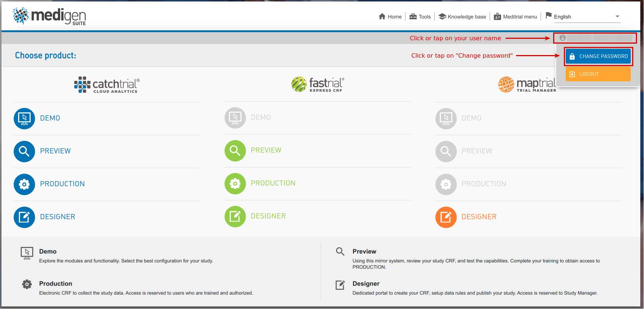The width and height of the screenshot is (644, 309).
Task: Open Catchtrial PRODUCTION link
Action: point(62,184)
